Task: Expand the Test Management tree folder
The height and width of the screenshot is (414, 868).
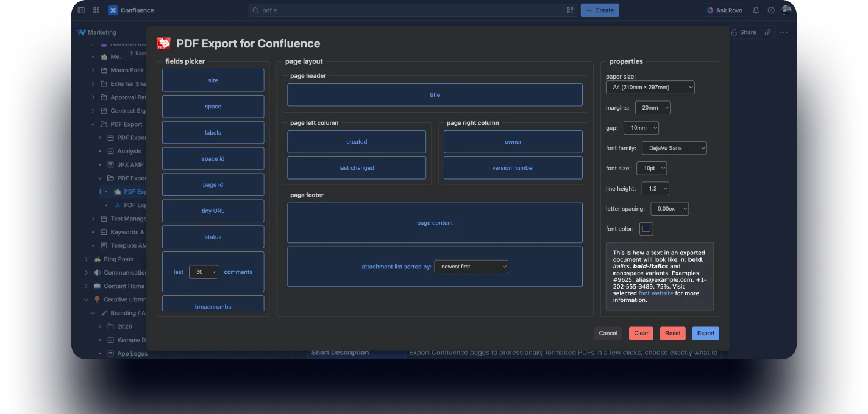Action: pyautogui.click(x=93, y=219)
